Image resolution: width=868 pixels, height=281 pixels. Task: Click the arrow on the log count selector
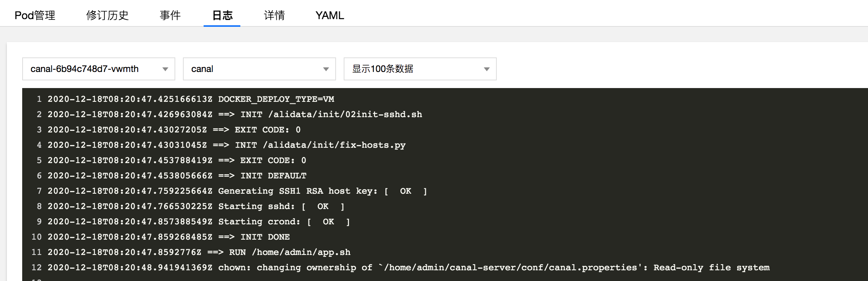[x=486, y=69]
